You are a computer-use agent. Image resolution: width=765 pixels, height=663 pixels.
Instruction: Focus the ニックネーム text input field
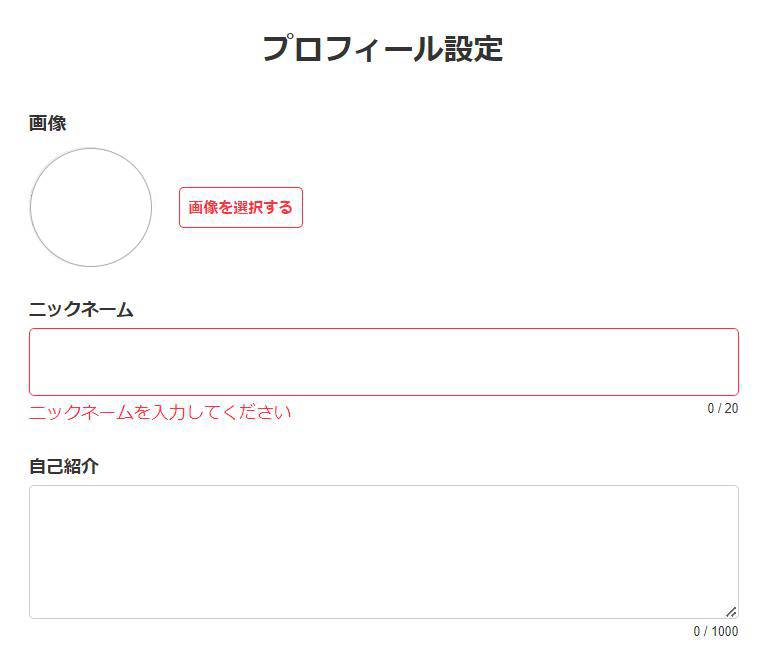(383, 362)
